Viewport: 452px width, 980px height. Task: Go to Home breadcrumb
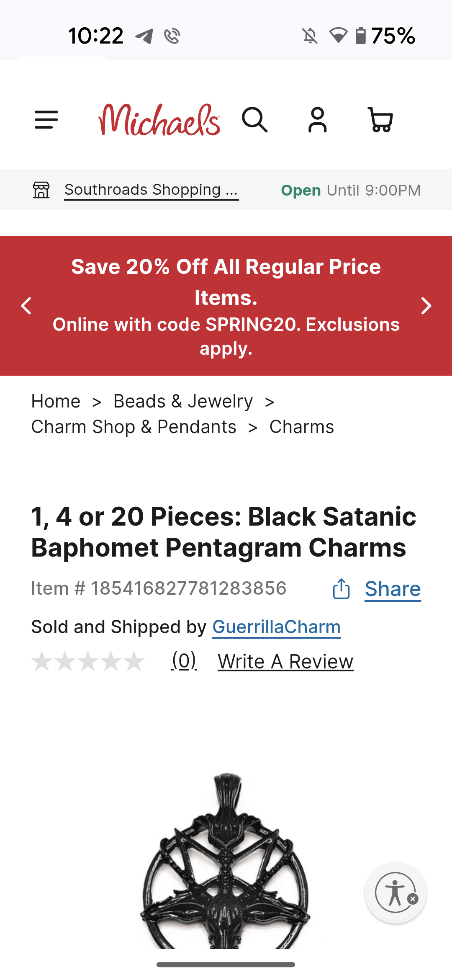click(x=56, y=401)
